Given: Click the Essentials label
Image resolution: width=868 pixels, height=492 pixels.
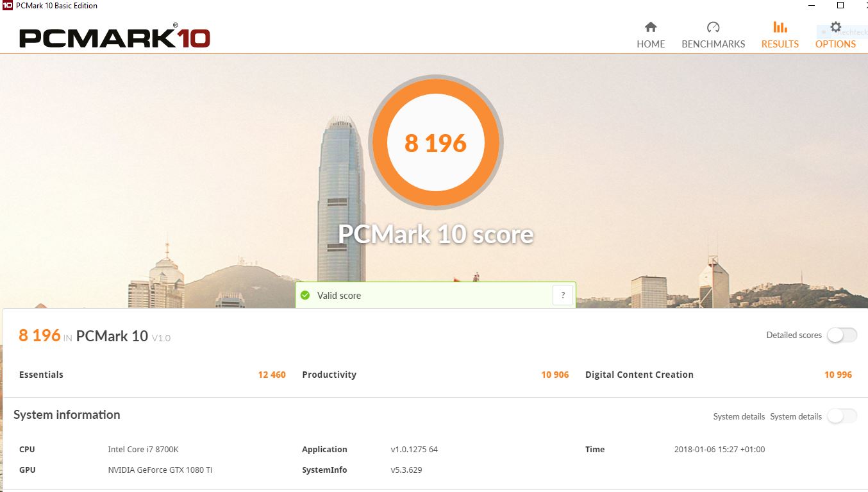Looking at the screenshot, I should 41,375.
